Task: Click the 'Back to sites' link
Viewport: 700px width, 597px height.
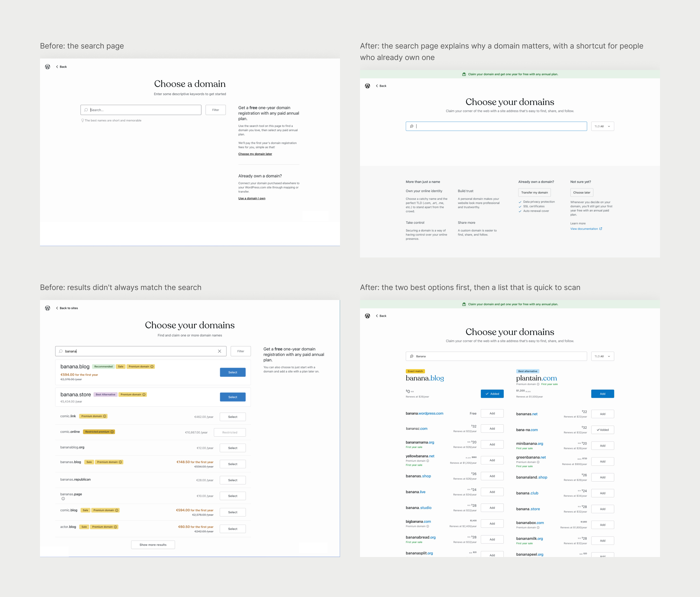Action: click(x=67, y=308)
